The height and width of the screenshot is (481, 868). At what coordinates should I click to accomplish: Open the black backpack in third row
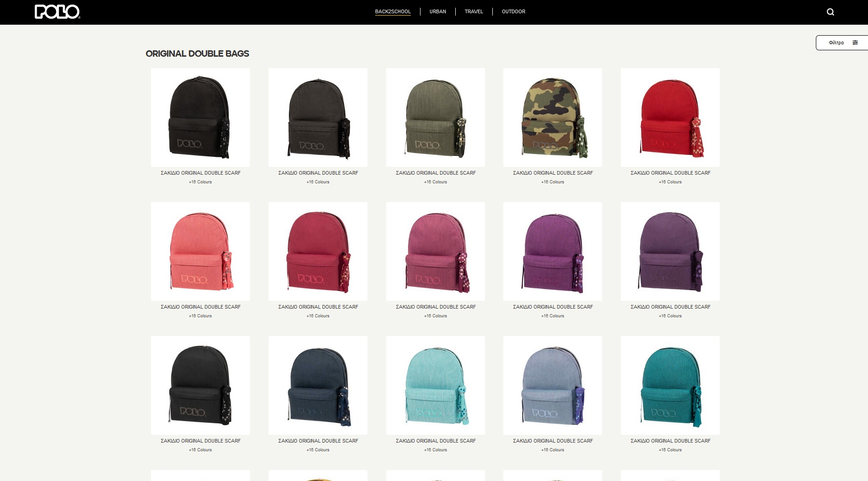[x=200, y=385]
